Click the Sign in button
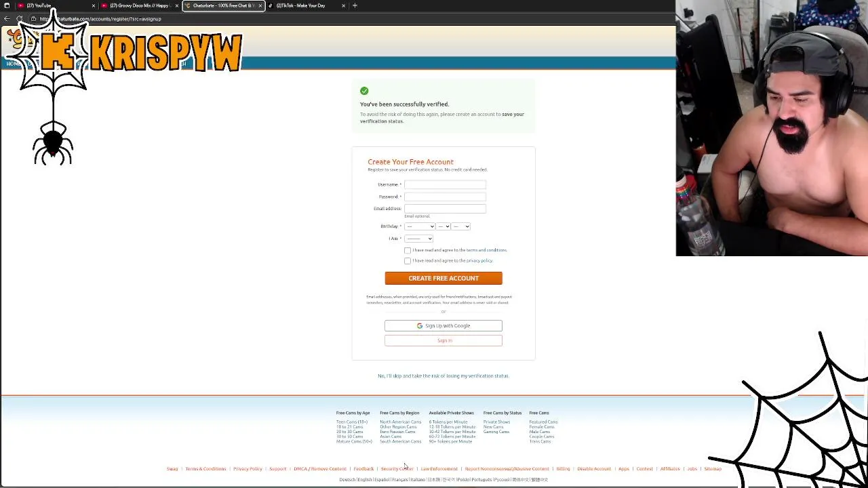 [x=443, y=340]
